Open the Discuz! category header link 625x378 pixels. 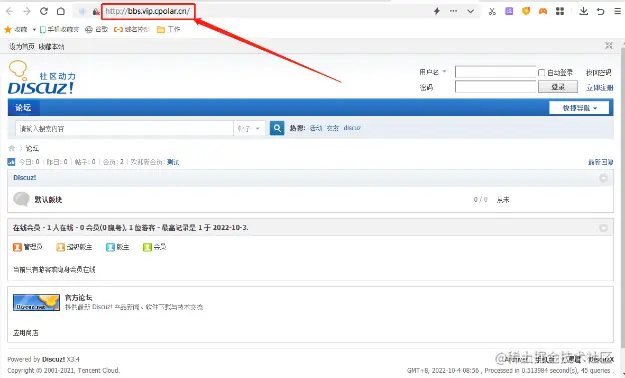pos(25,177)
